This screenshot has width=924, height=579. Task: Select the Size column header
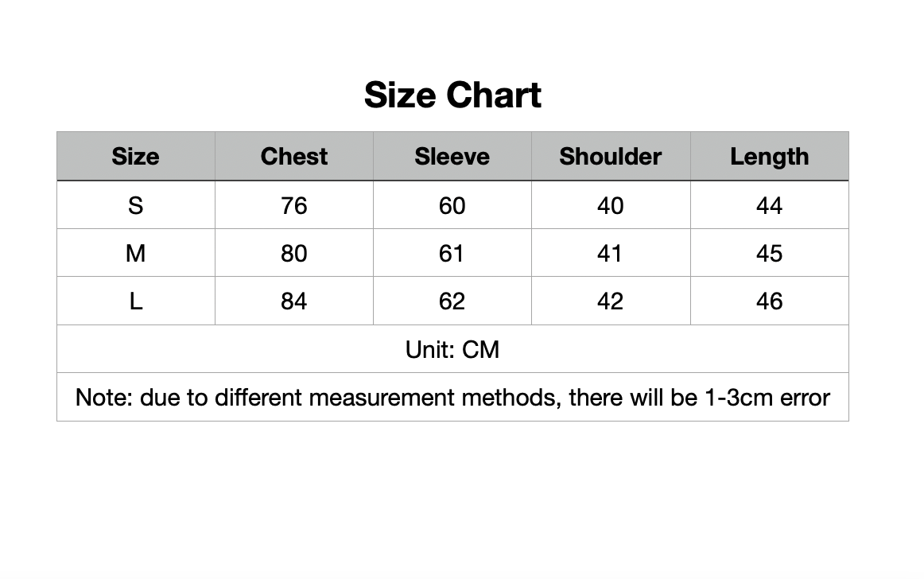[135, 157]
